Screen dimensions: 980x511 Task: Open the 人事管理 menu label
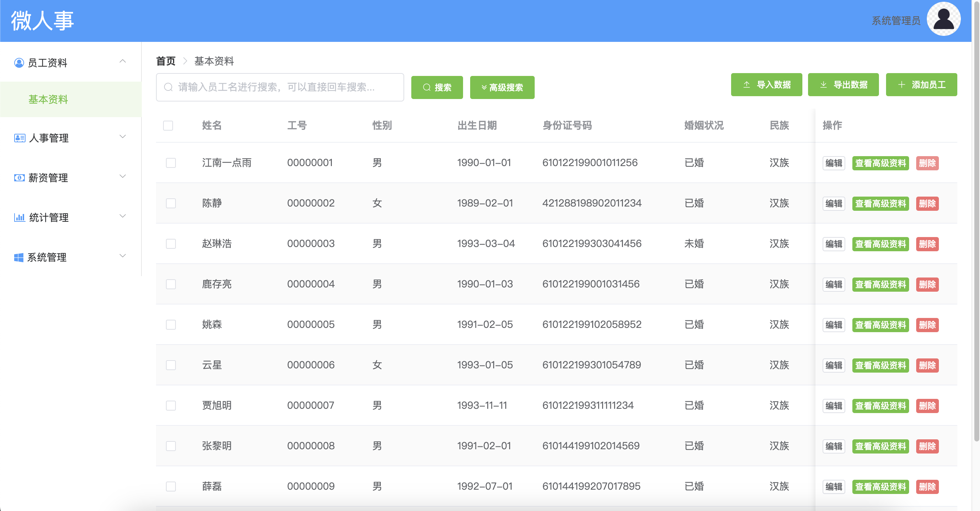click(49, 138)
